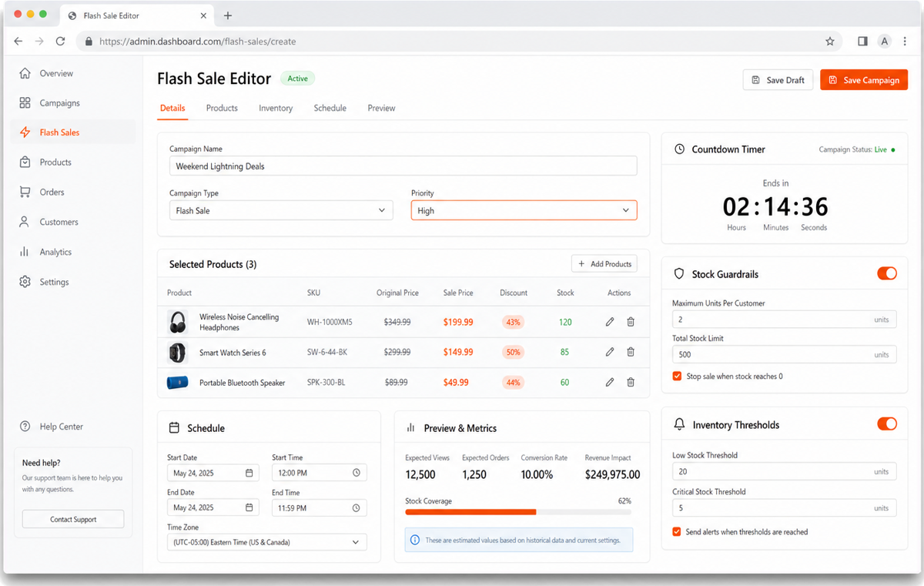
Task: Open clock picker for Start Time
Action: coord(356,473)
